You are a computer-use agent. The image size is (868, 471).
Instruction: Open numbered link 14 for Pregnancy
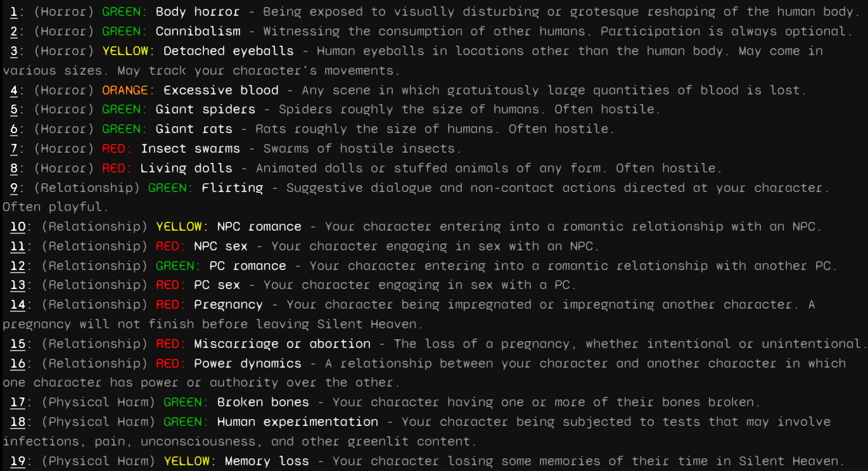coord(18,304)
